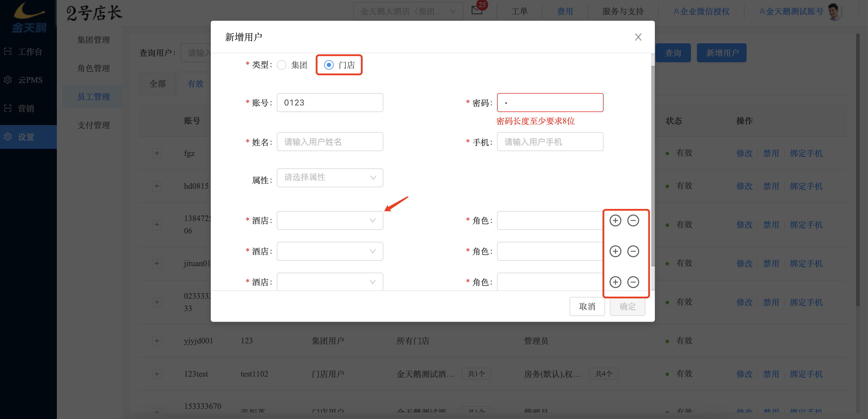The height and width of the screenshot is (419, 868).
Task: Open the hotel selector 金天鹅大酒店 dropdown
Action: coord(408,11)
